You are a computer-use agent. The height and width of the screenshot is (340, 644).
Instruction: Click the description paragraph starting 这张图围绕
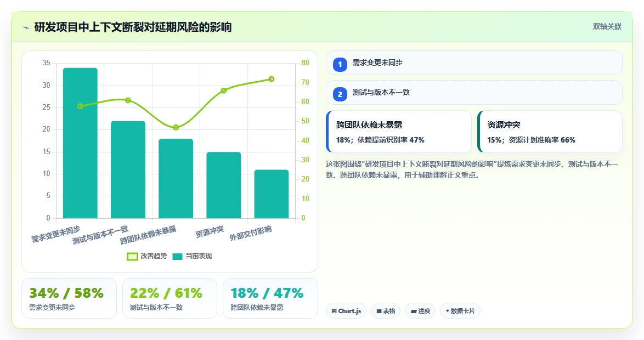472,169
